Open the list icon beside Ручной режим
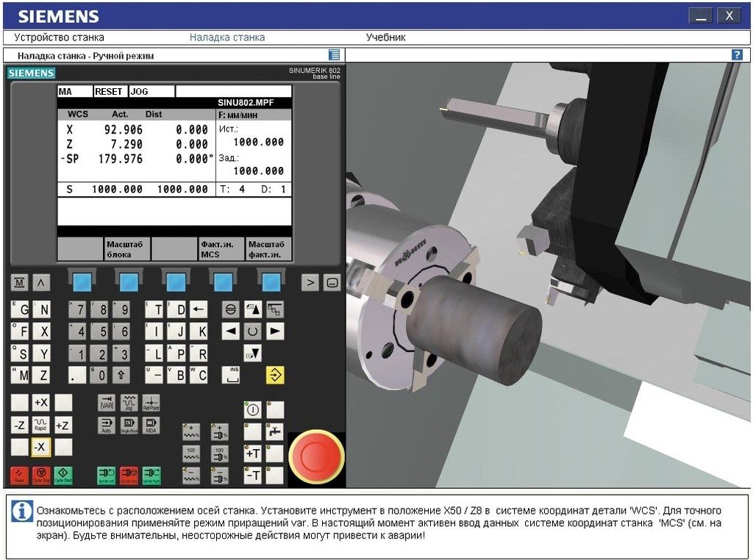The height and width of the screenshot is (560, 753). tap(335, 55)
